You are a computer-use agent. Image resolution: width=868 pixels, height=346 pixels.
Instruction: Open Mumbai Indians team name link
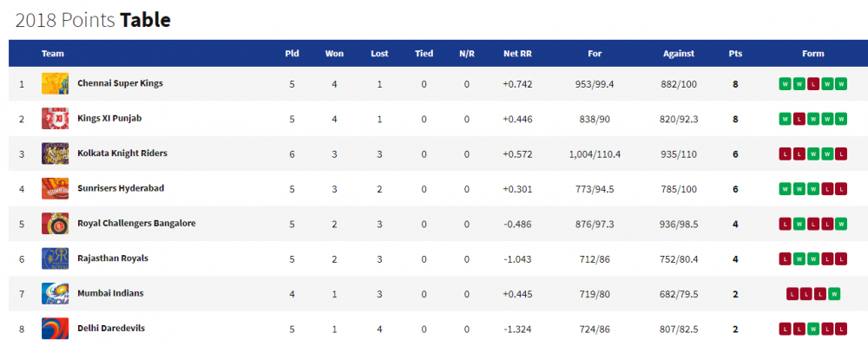111,293
